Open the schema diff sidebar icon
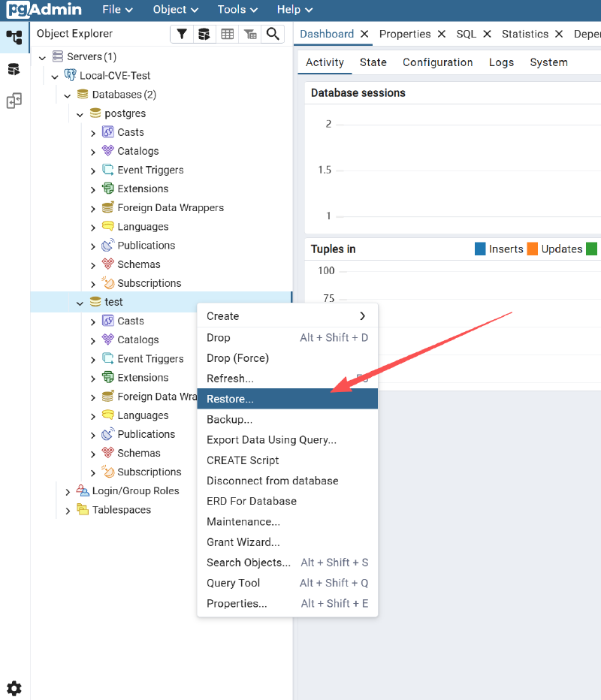The image size is (601, 700). pos(14,101)
